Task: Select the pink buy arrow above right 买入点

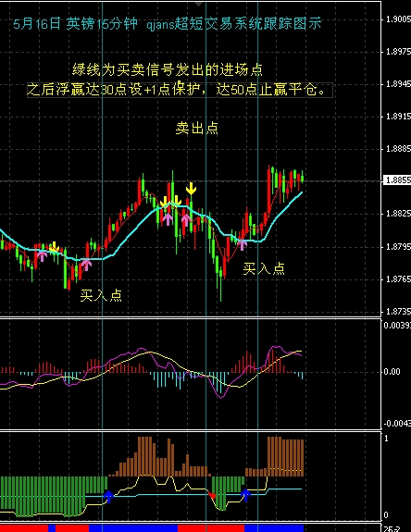Action: point(242,244)
